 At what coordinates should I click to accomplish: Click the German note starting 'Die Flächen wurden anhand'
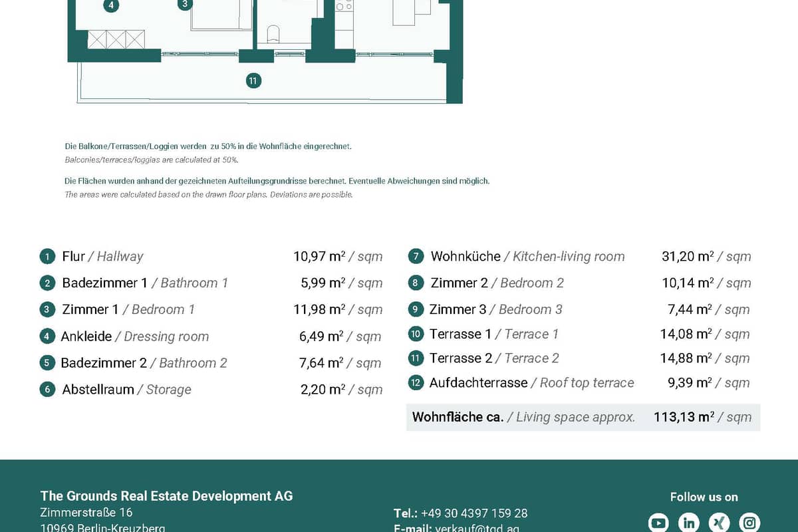[x=277, y=181]
